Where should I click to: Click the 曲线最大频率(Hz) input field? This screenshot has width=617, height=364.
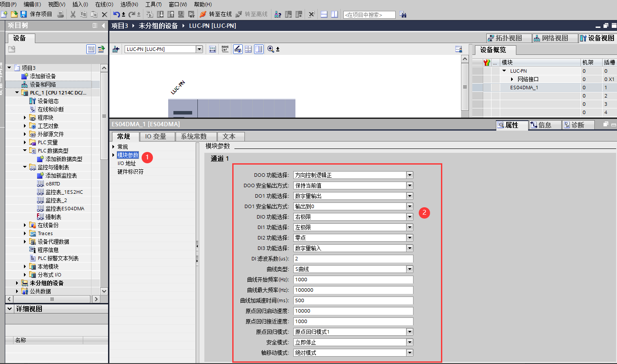tap(353, 290)
